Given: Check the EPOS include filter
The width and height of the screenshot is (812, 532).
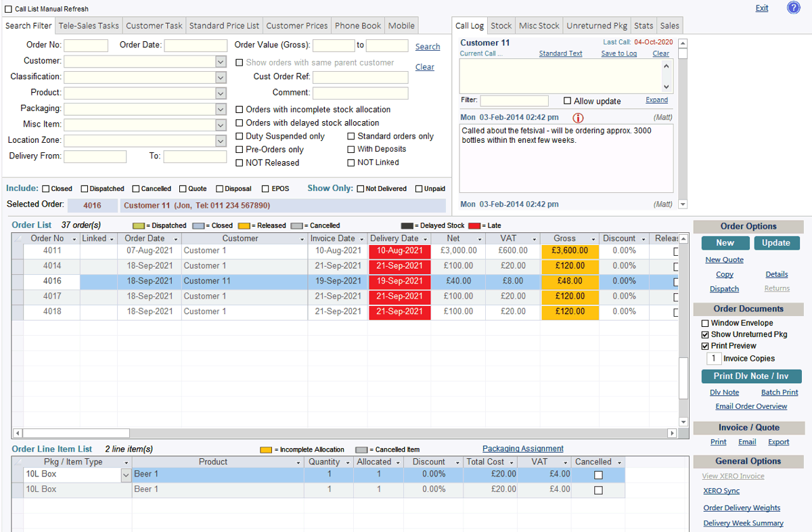Looking at the screenshot, I should coord(263,188).
